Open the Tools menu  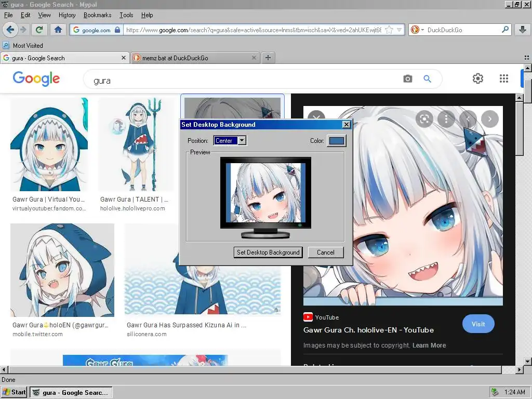126,15
